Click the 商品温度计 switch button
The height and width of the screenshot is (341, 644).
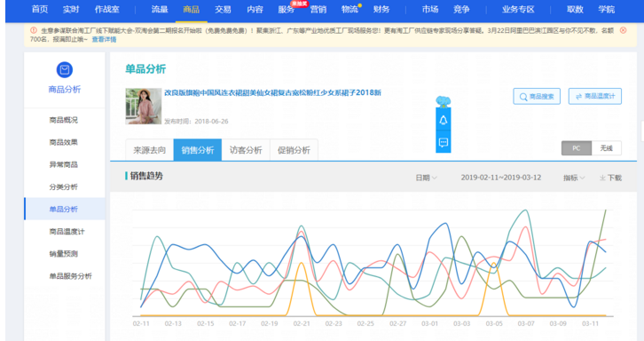594,96
